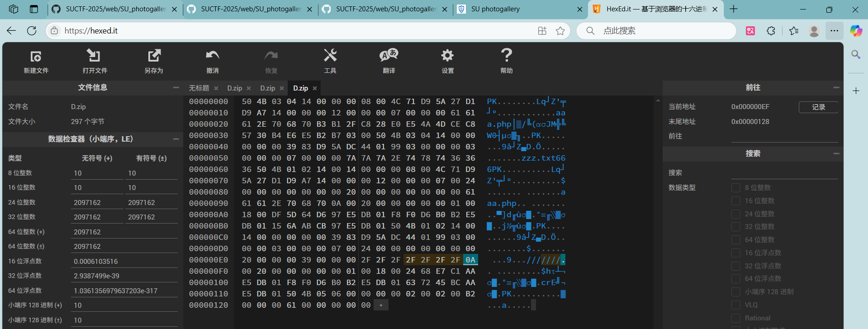The image size is (868, 329).
Task: Enable the 8 位整数 search type checkbox
Action: [x=736, y=187]
